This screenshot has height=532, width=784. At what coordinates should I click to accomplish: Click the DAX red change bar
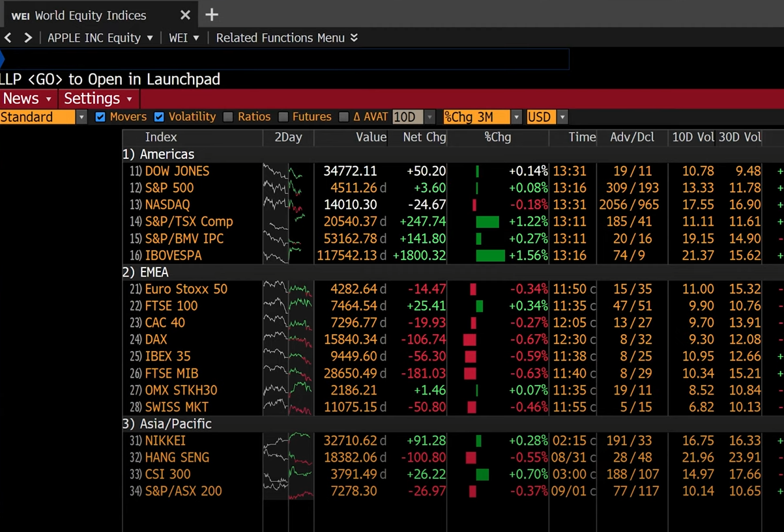[470, 340]
